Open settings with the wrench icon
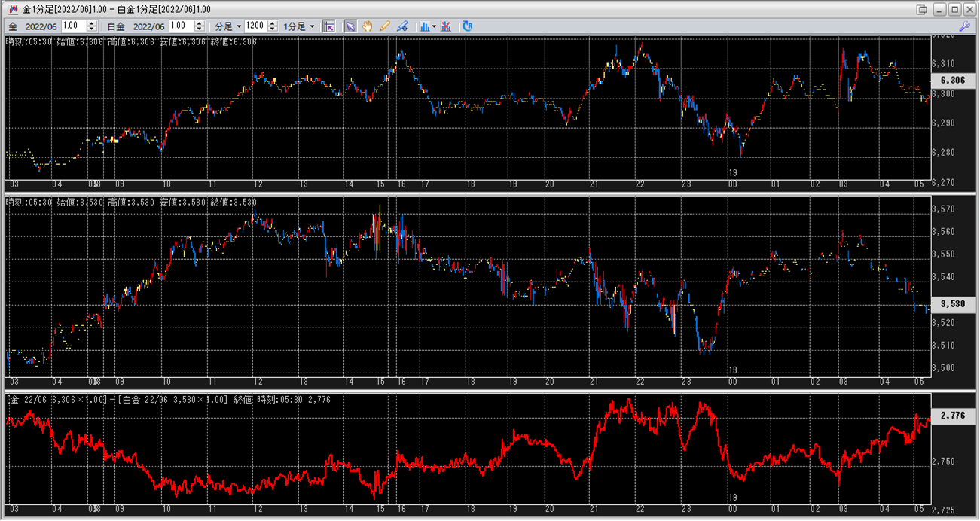980x521 pixels. (x=964, y=26)
